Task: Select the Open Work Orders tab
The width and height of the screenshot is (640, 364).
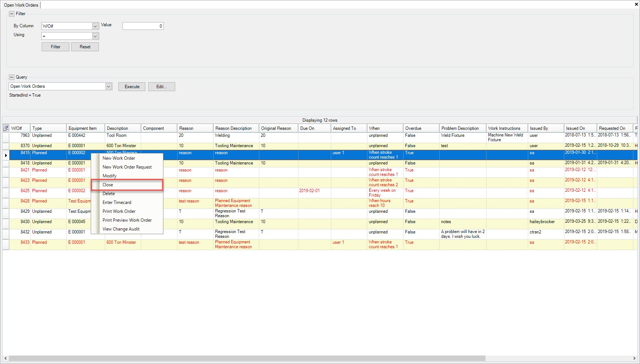Action: [x=21, y=5]
